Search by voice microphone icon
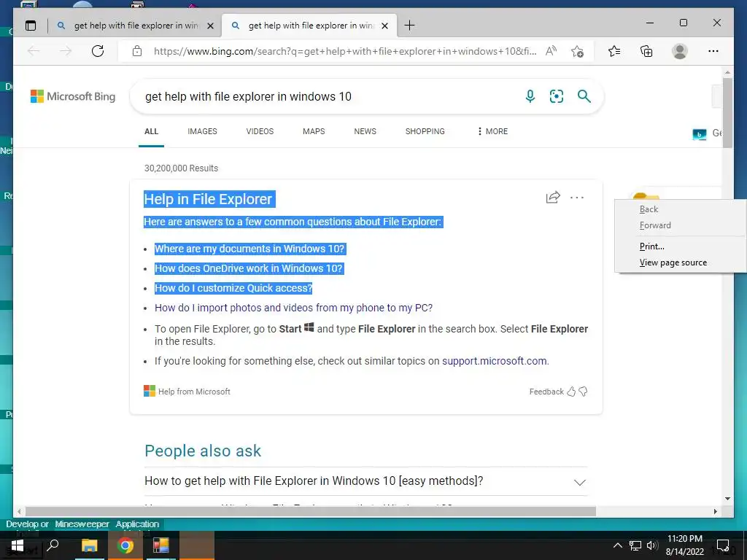 click(x=530, y=97)
